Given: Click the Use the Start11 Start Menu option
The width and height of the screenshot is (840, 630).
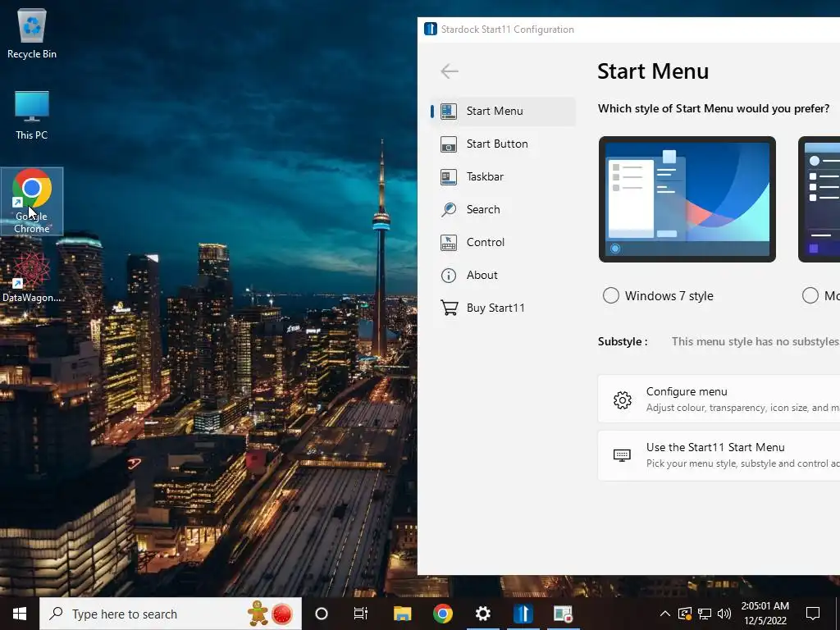Looking at the screenshot, I should pos(719,454).
